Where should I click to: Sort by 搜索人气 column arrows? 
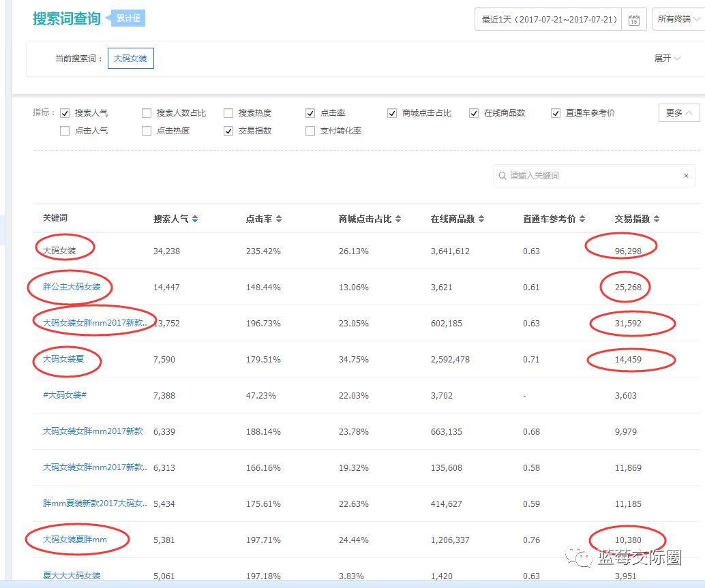coord(195,219)
